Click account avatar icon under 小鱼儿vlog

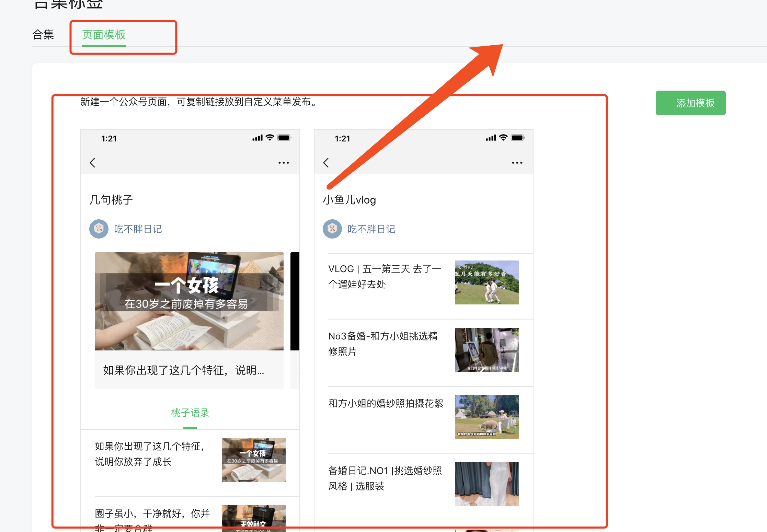pyautogui.click(x=332, y=229)
